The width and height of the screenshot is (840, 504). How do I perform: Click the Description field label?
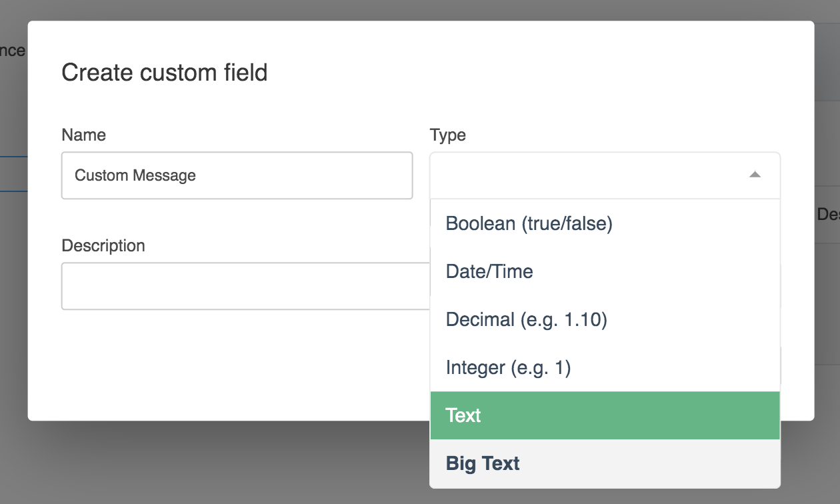pyautogui.click(x=103, y=246)
